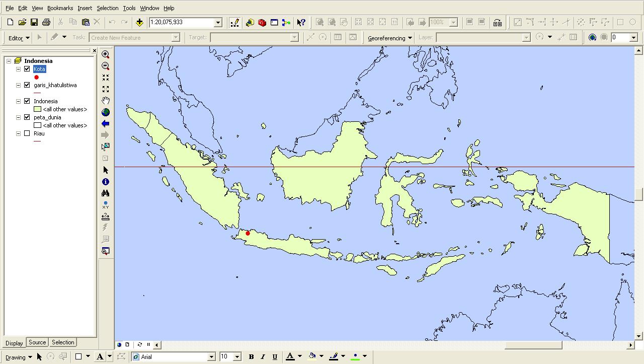
Task: Enable the Riau layer checkbox
Action: click(x=27, y=133)
